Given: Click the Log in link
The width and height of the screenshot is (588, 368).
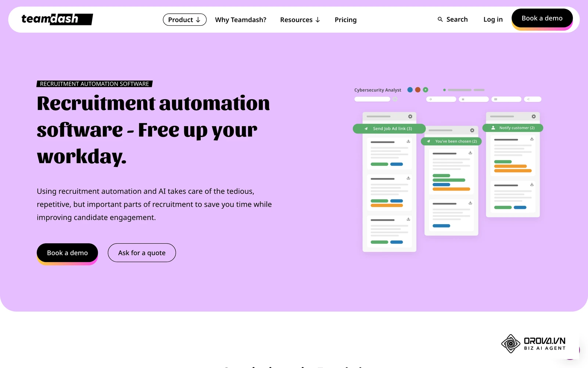Looking at the screenshot, I should click(x=493, y=19).
